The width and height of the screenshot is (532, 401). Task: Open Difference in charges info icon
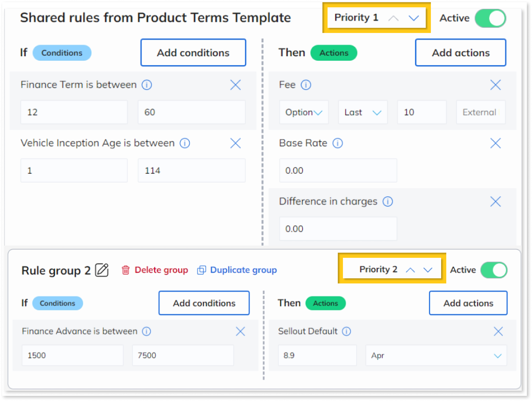tap(388, 201)
